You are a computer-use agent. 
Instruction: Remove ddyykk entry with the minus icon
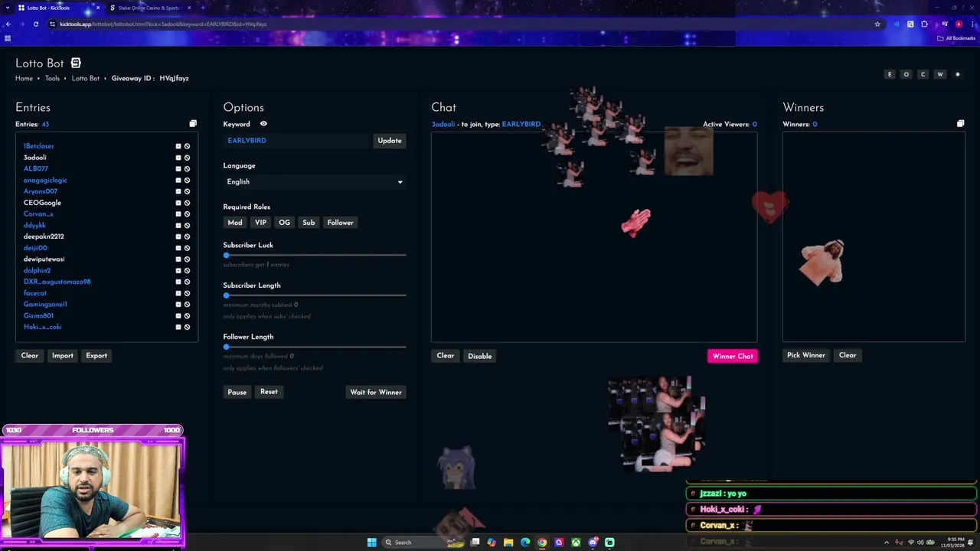[x=178, y=225]
